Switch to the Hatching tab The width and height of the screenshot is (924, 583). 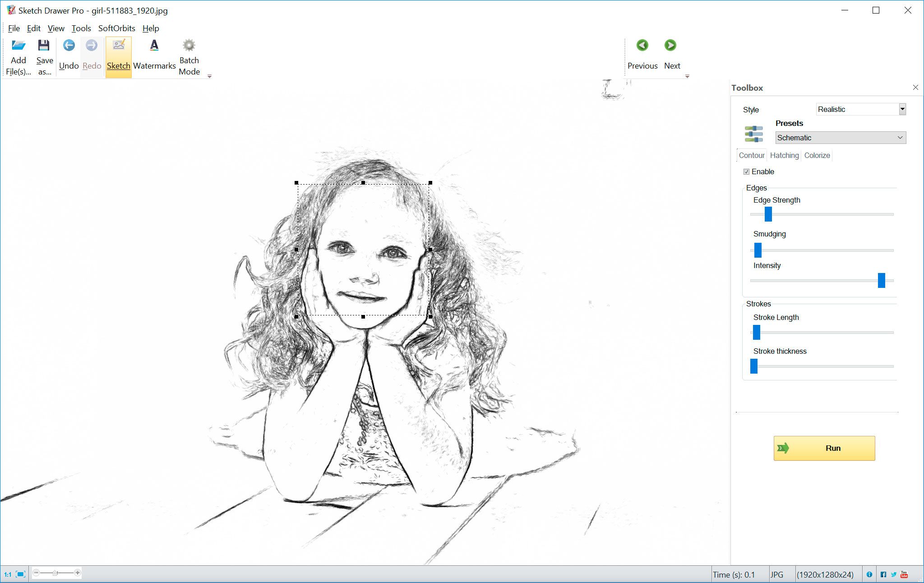pyautogui.click(x=784, y=155)
